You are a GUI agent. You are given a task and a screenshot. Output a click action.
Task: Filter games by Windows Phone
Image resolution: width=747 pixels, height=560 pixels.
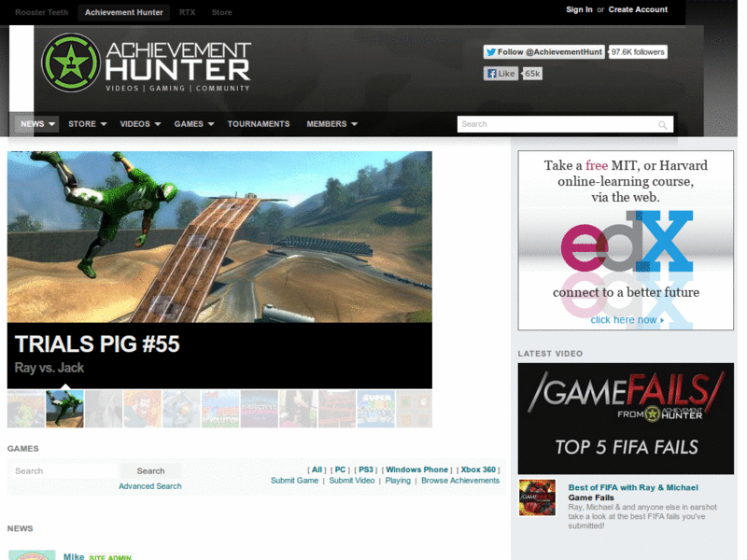416,469
